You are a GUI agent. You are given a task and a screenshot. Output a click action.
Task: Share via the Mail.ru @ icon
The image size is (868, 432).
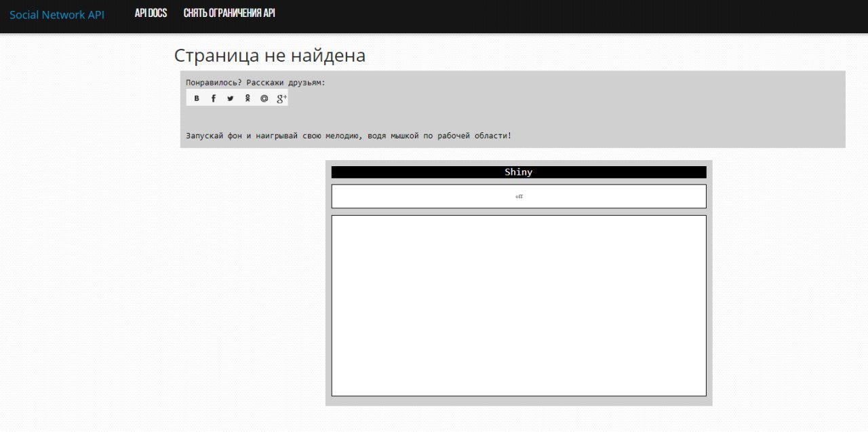[x=264, y=98]
